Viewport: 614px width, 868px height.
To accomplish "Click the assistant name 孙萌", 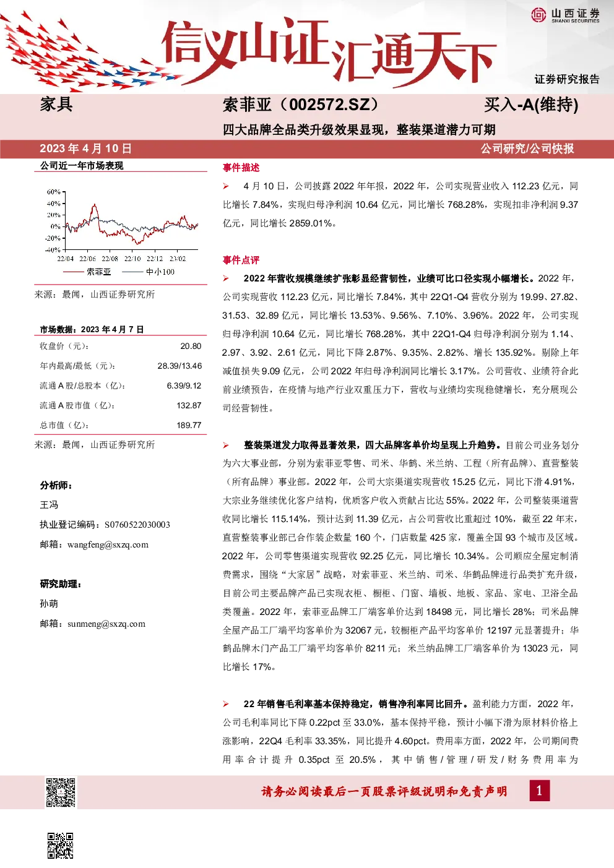I will tap(50, 604).
